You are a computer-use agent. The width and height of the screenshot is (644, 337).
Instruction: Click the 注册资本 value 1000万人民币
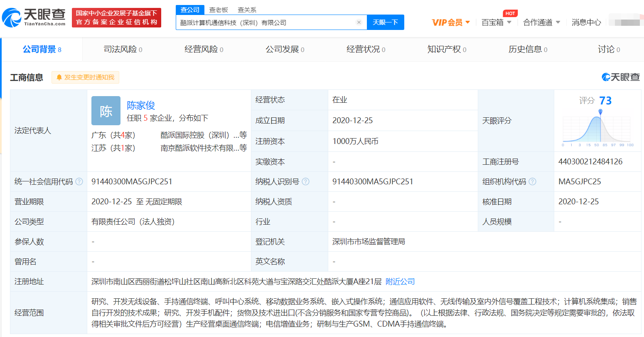pos(355,141)
